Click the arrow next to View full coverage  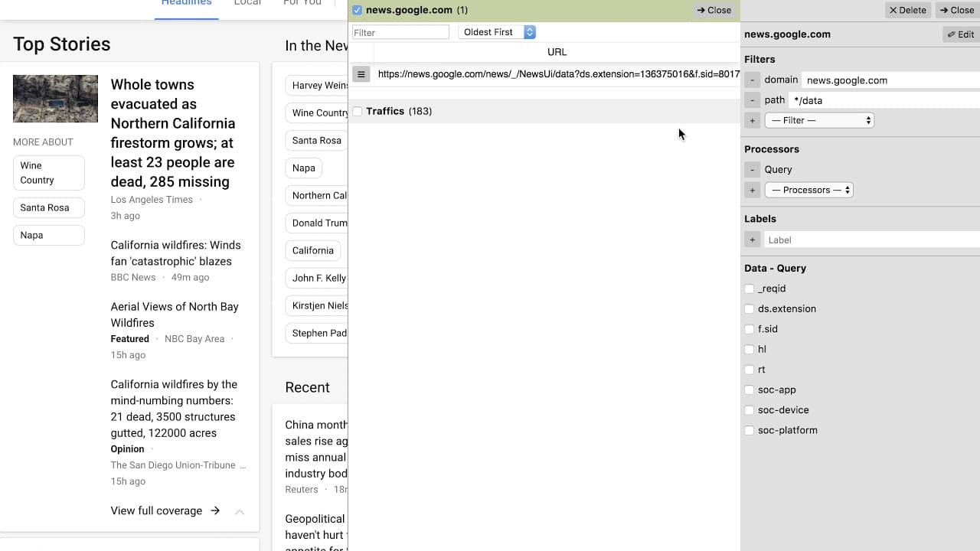215,510
